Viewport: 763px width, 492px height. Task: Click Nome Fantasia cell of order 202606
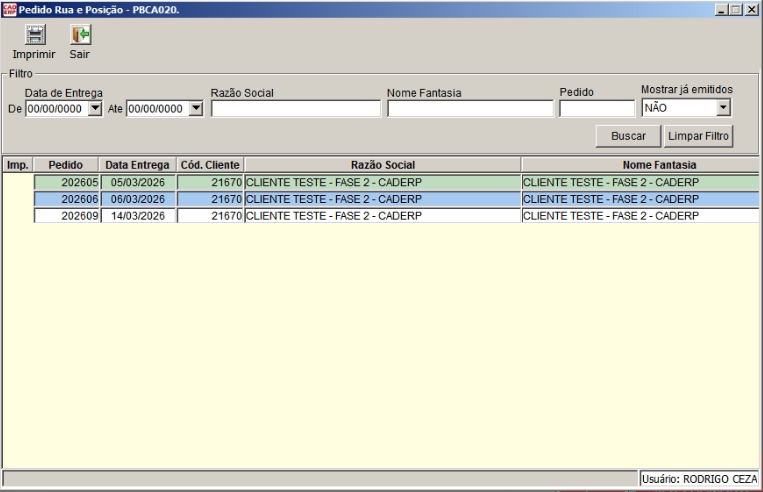point(640,199)
